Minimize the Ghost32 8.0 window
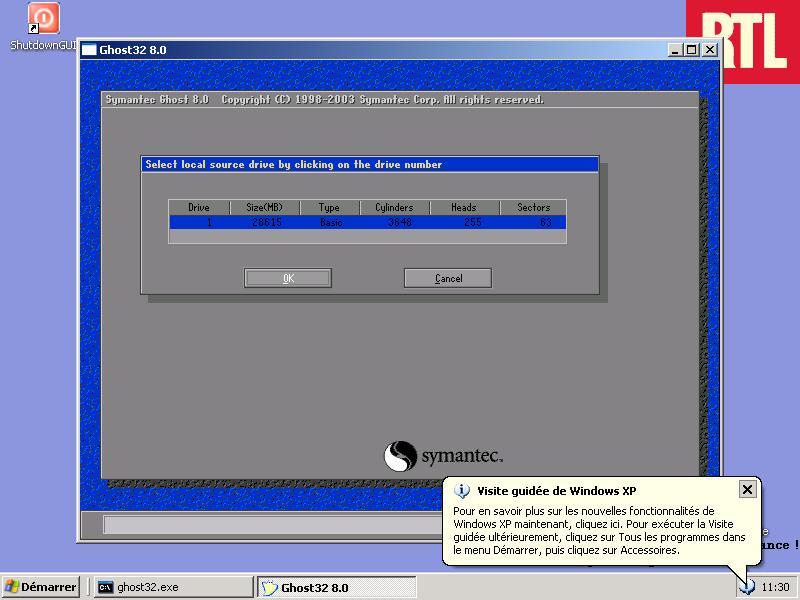The height and width of the screenshot is (600, 800). click(x=675, y=50)
